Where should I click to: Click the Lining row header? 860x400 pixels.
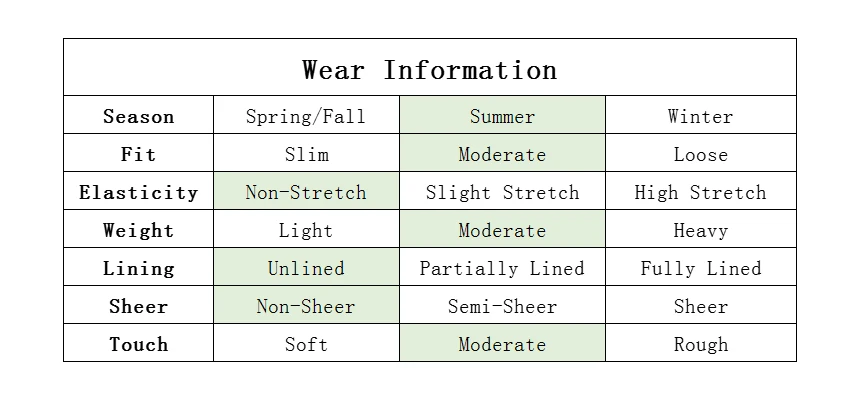tap(138, 266)
